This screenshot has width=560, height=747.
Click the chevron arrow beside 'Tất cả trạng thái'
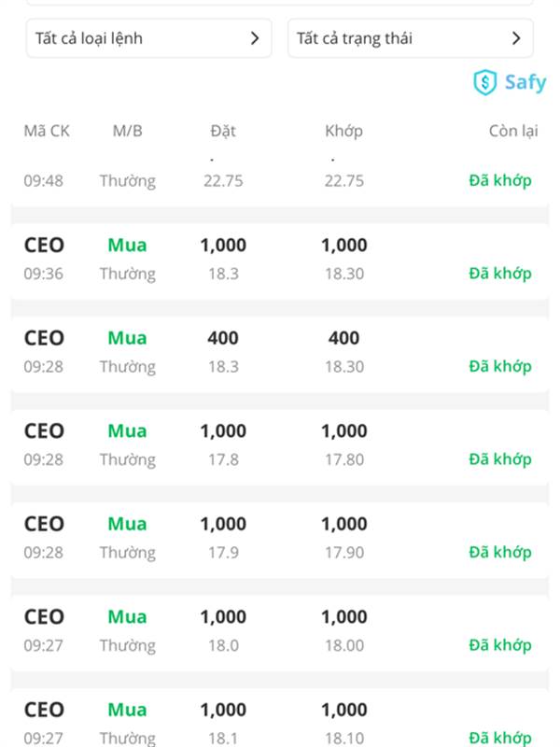(x=516, y=38)
